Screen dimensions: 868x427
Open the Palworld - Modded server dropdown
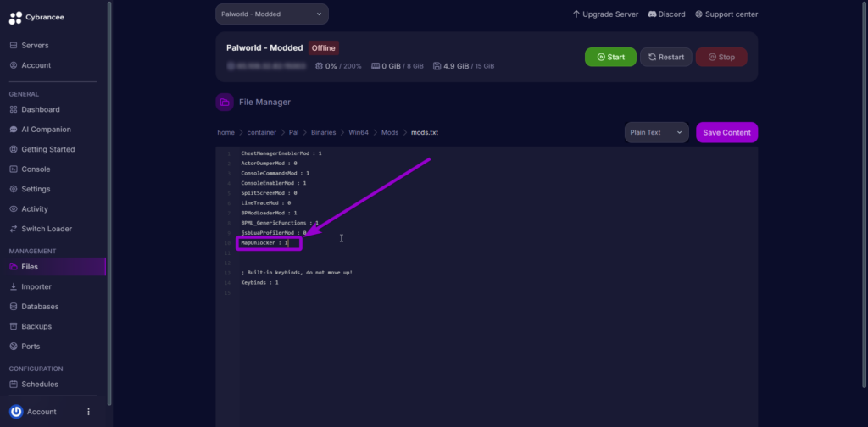[x=271, y=14]
